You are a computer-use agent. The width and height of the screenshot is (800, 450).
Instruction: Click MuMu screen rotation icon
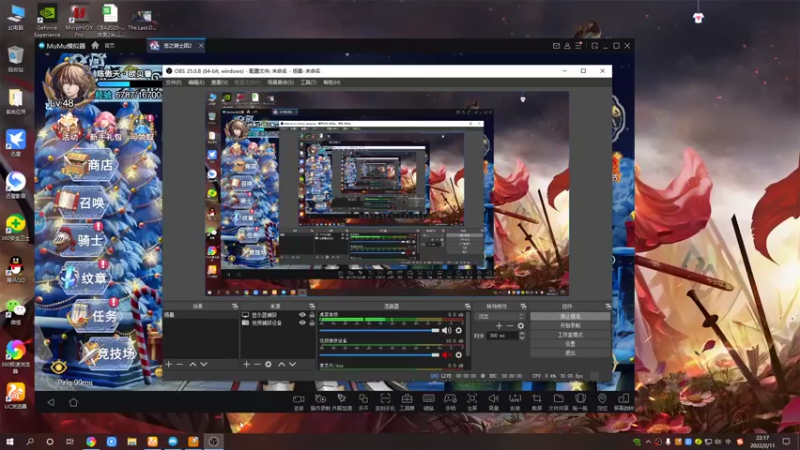(x=623, y=398)
